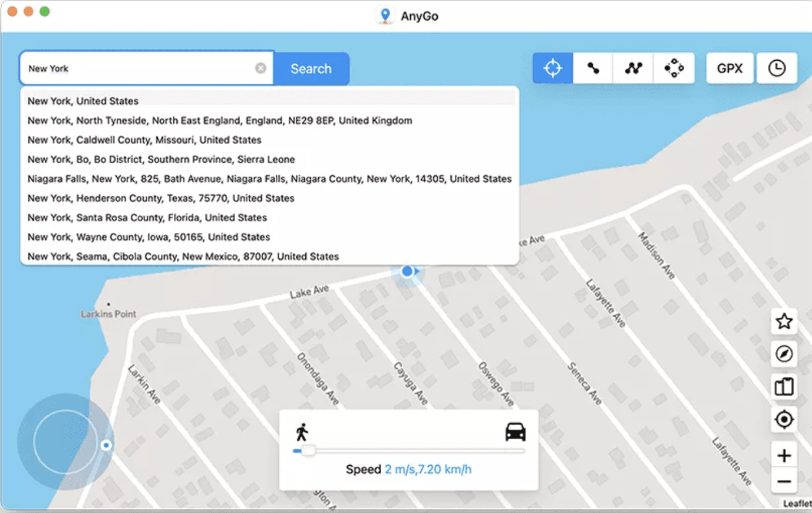Pick the Niagara Falls, New York suggestion
This screenshot has height=513, width=812.
click(269, 179)
